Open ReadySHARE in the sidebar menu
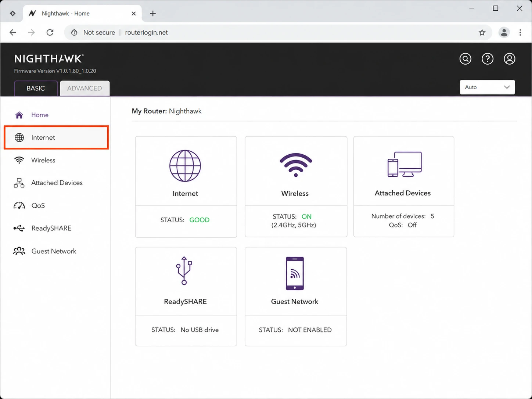The image size is (532, 399). [x=56, y=228]
